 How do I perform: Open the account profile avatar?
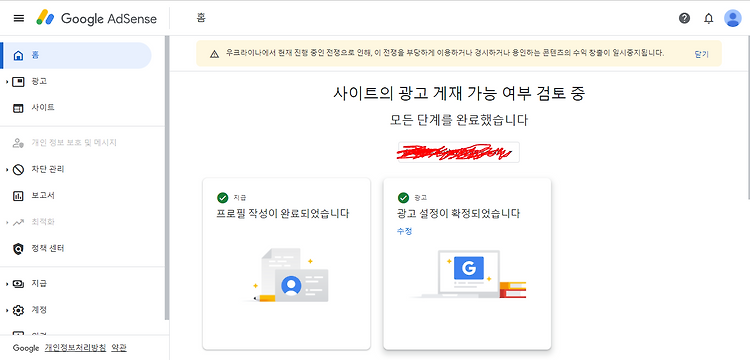pos(733,18)
